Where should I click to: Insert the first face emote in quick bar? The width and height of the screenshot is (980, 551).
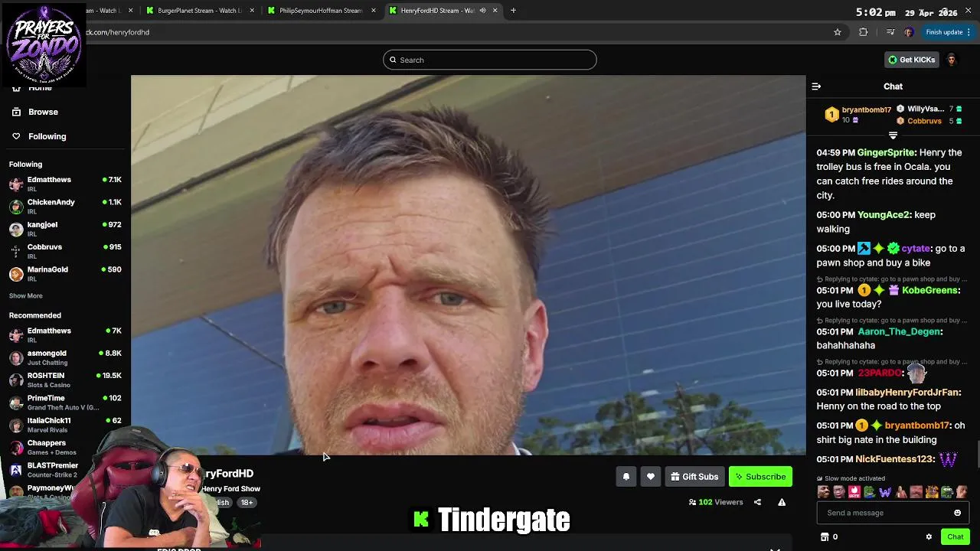click(x=823, y=492)
